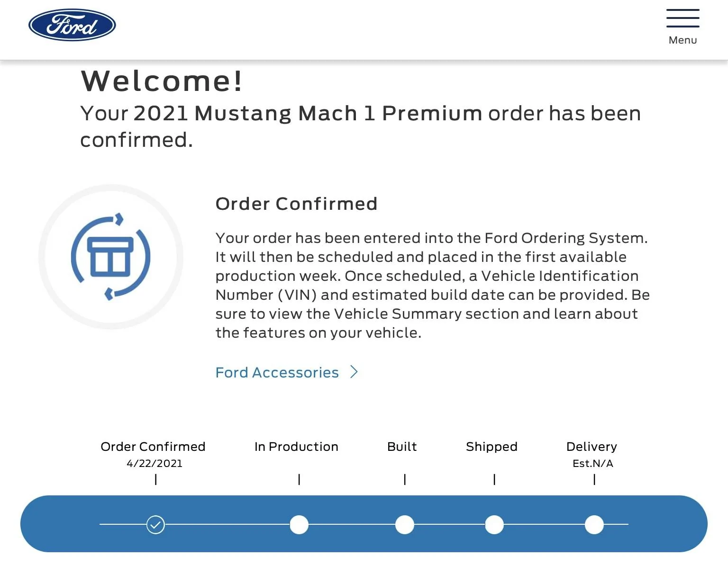Viewport: 728px width, 574px height.
Task: Click the Built progress dot
Action: click(405, 524)
